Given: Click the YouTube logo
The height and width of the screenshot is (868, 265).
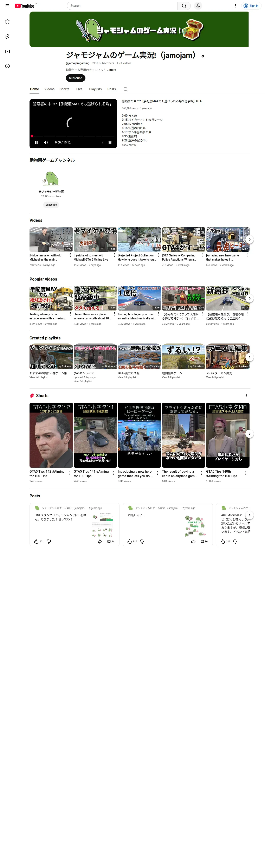Looking at the screenshot, I should point(24,6).
